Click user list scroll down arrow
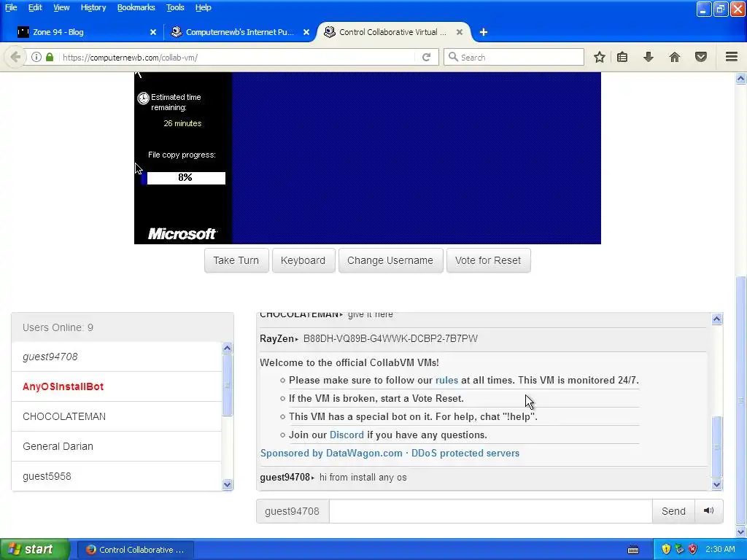747x560 pixels. pyautogui.click(x=228, y=485)
